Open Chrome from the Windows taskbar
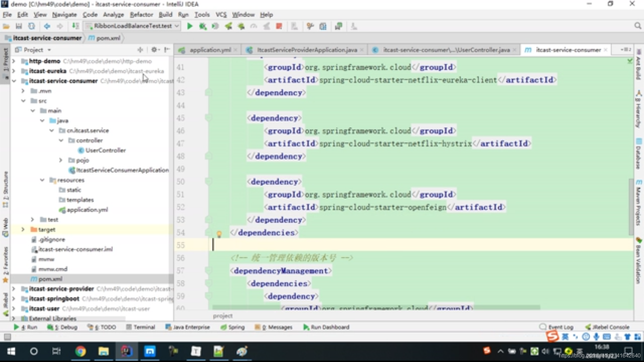 pos(80,351)
